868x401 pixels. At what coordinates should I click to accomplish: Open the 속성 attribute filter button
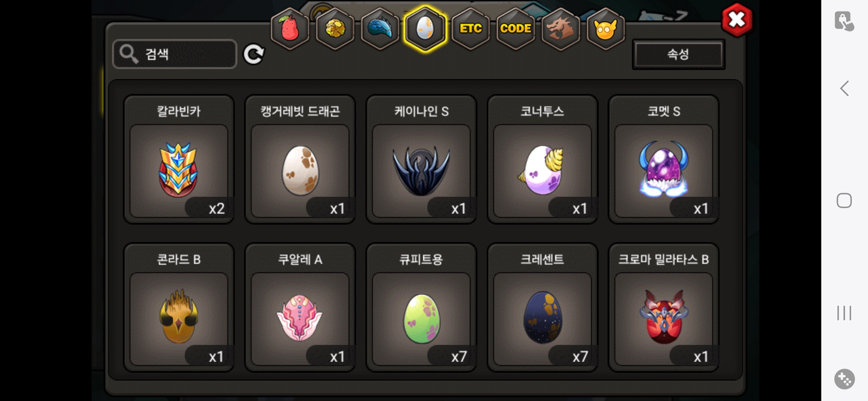click(x=678, y=54)
